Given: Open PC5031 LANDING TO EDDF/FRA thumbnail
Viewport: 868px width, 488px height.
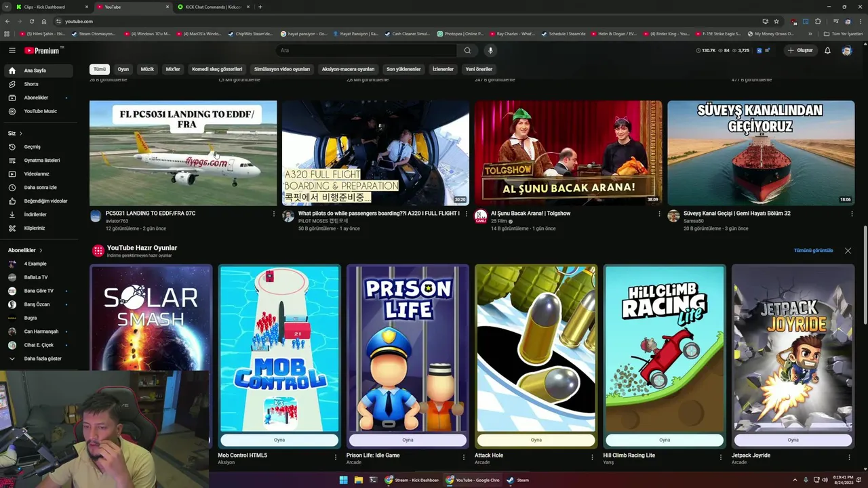Looking at the screenshot, I should coord(183,153).
